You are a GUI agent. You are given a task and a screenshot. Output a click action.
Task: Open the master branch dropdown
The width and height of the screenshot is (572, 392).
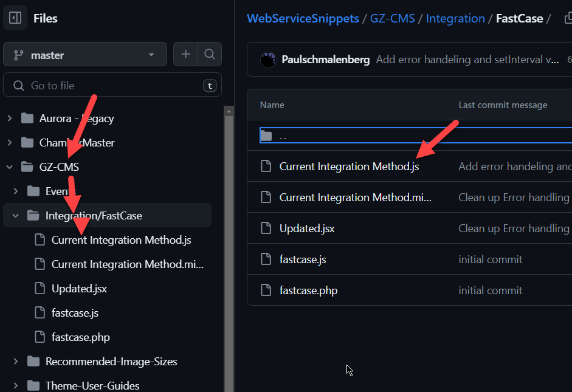(x=85, y=55)
